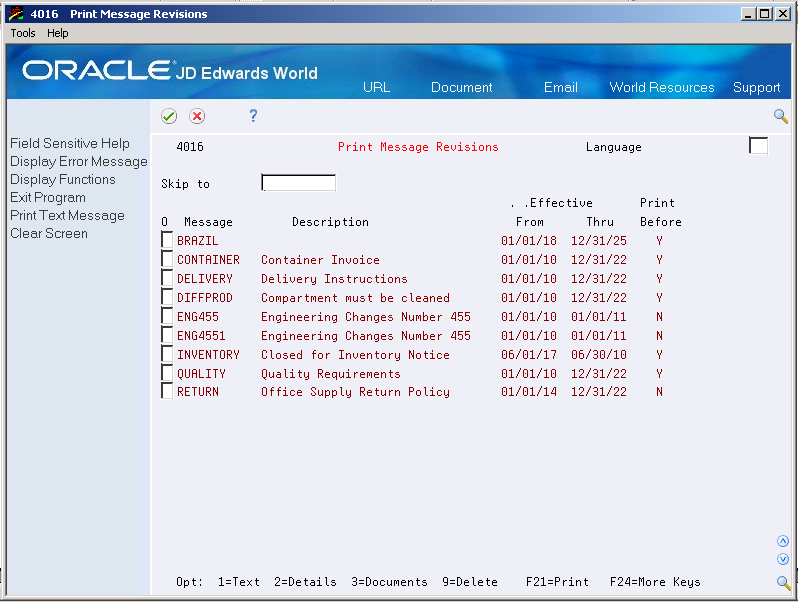The width and height of the screenshot is (798, 602).
Task: Select Display Functions in sidebar
Action: (63, 180)
